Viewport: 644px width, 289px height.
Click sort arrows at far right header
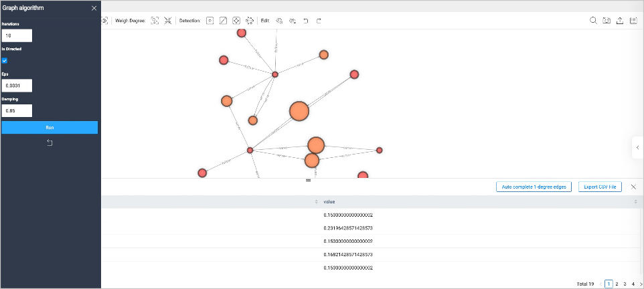tap(636, 201)
